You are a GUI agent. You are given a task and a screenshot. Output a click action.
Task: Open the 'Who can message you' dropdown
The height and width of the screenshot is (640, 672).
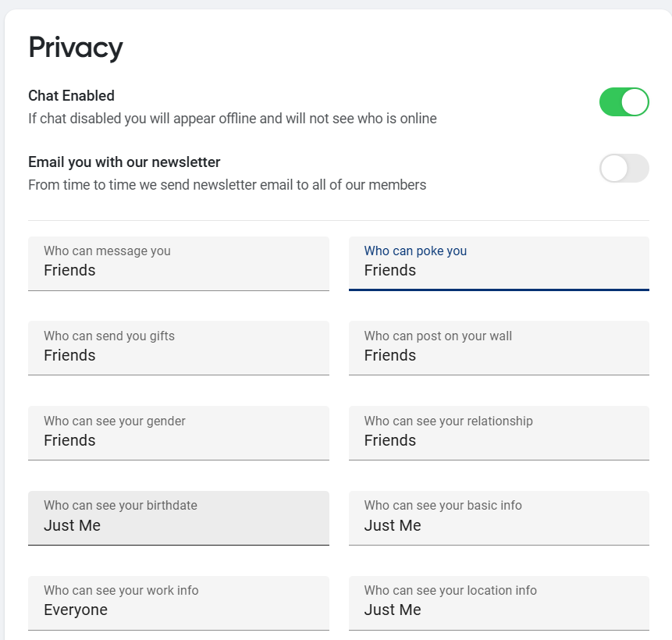coord(178,263)
